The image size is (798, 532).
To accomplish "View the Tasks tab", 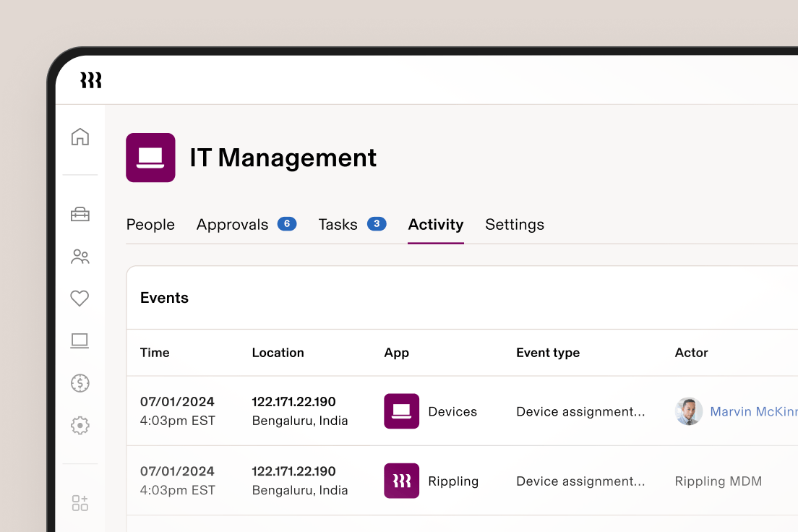I will click(x=338, y=224).
